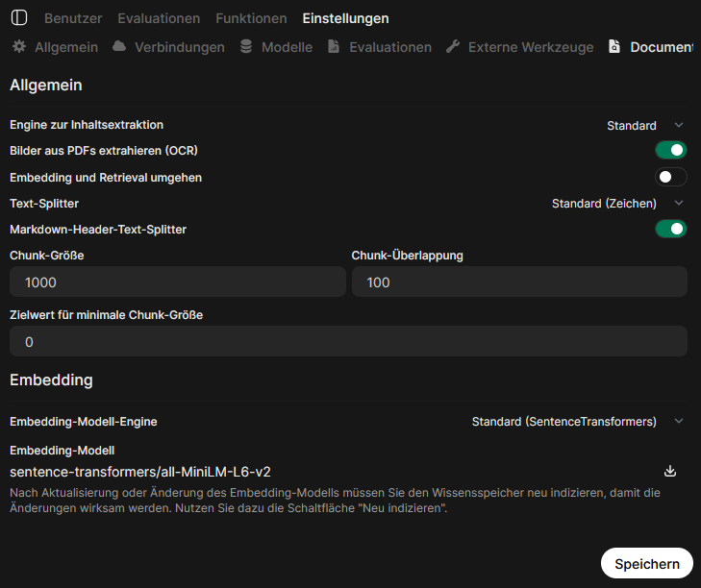Image resolution: width=701 pixels, height=588 pixels.
Task: Click the Speichern button
Action: pos(646,564)
